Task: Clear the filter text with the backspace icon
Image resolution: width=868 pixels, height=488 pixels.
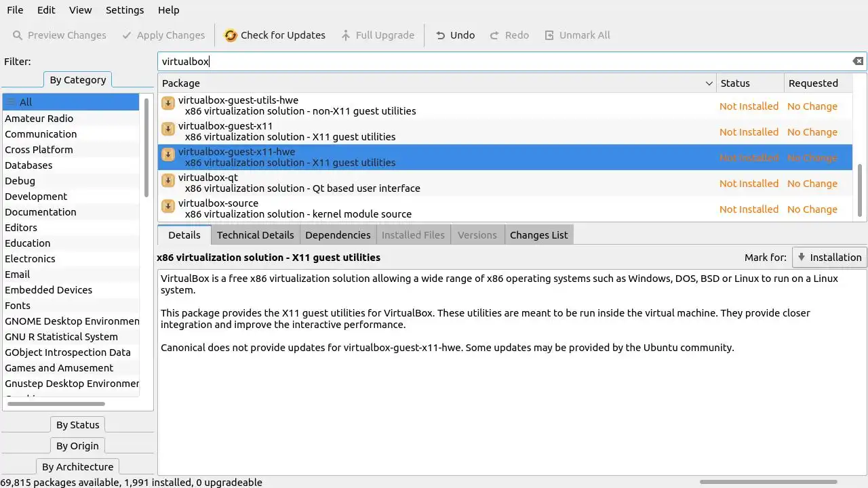Action: click(x=858, y=61)
